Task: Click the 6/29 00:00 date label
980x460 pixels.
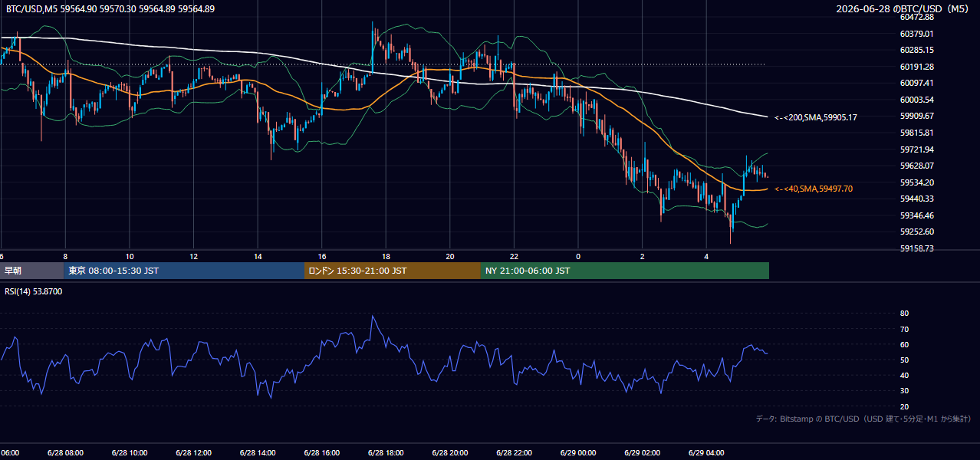Action: pos(577,453)
